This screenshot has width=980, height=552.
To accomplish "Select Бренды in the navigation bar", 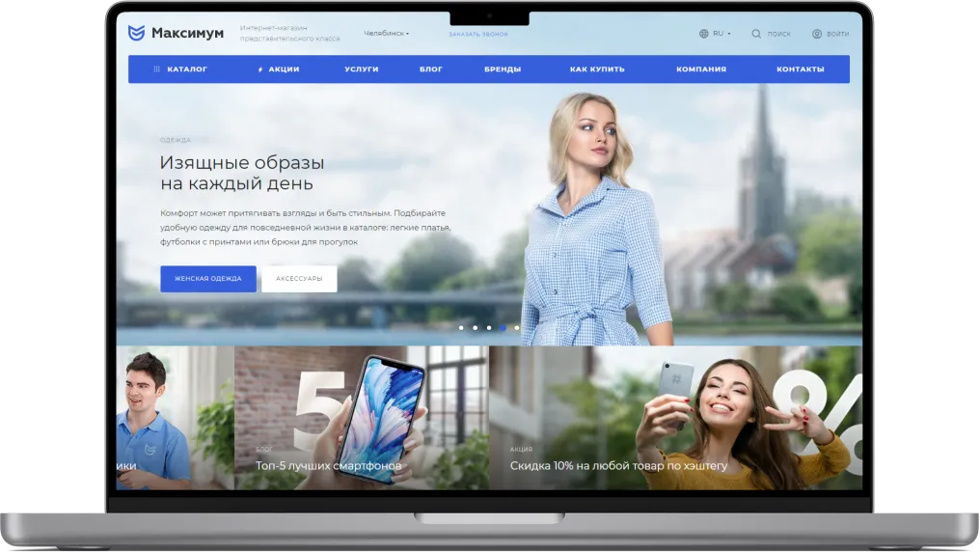I will coord(503,69).
